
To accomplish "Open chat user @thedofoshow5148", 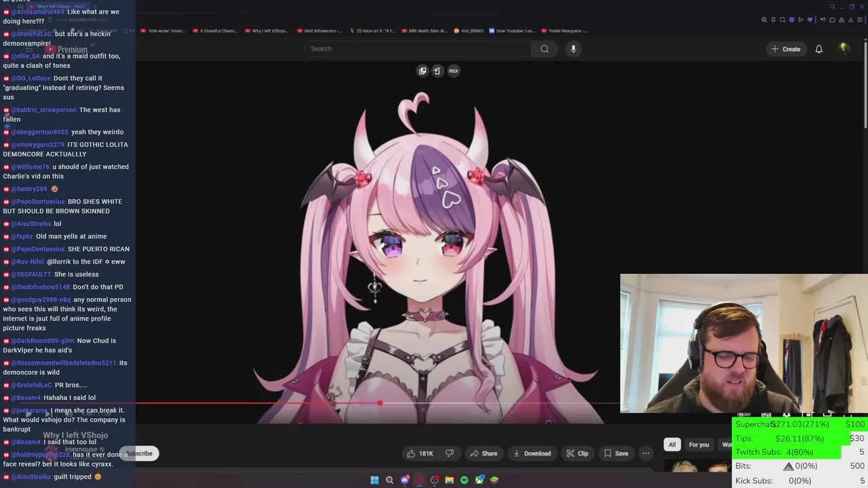I will point(40,287).
